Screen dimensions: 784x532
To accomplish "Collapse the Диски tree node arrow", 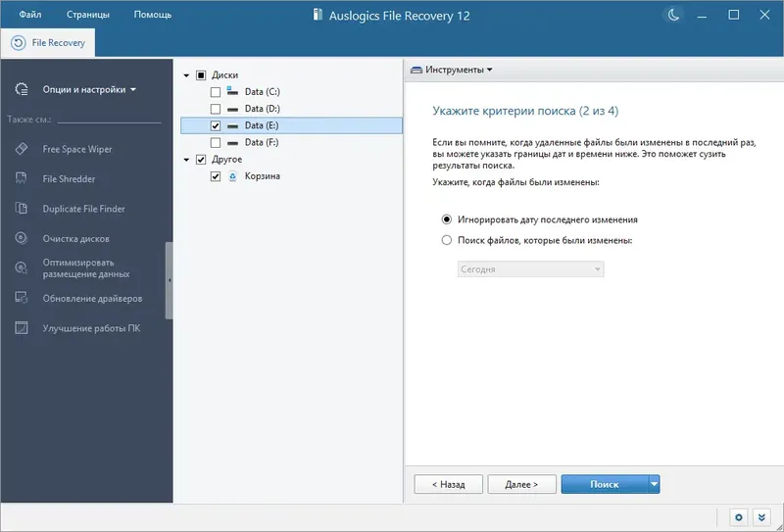I will click(186, 75).
